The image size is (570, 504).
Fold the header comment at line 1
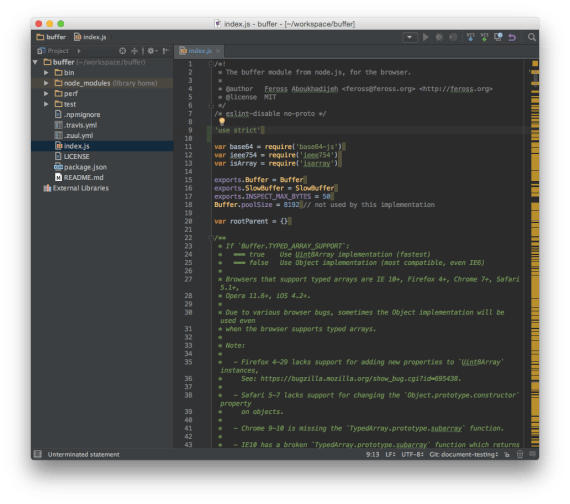point(211,64)
